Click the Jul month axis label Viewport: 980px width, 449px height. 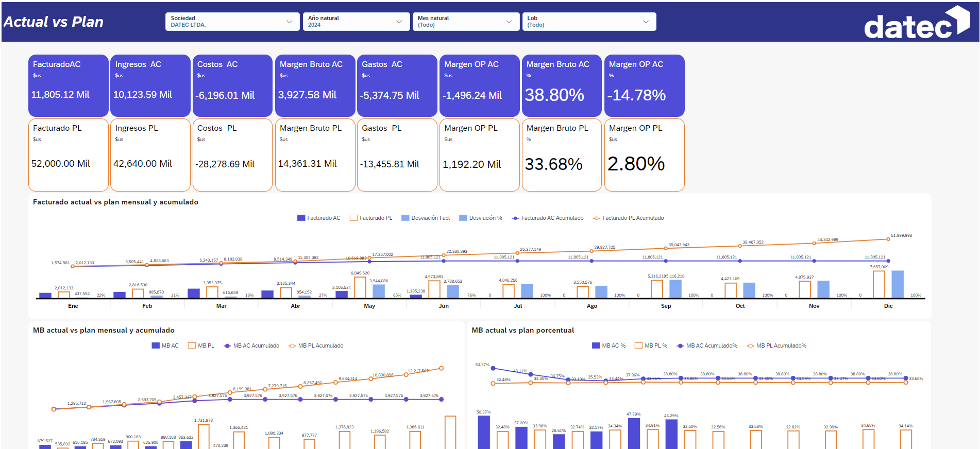pyautogui.click(x=518, y=306)
